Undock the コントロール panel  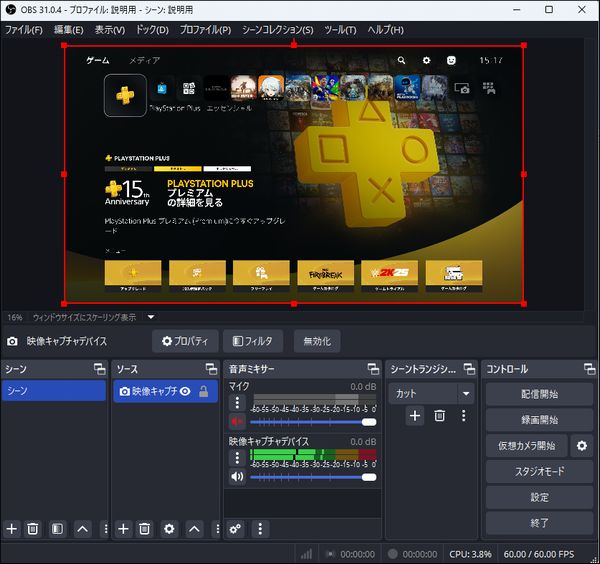[x=589, y=369]
